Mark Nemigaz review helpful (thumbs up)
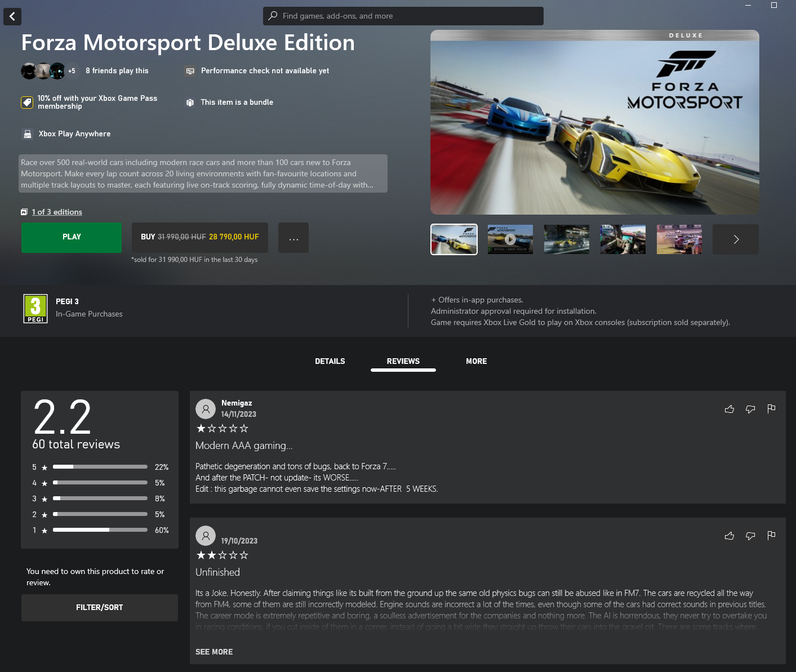The image size is (796, 672). [x=730, y=409]
